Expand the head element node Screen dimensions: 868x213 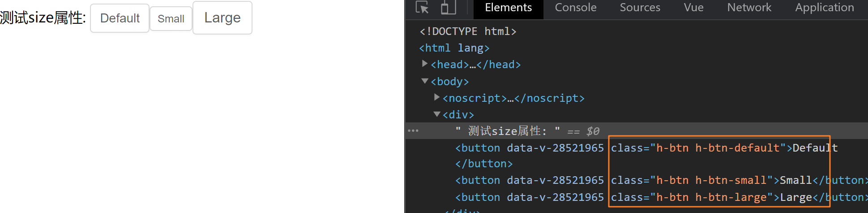425,64
